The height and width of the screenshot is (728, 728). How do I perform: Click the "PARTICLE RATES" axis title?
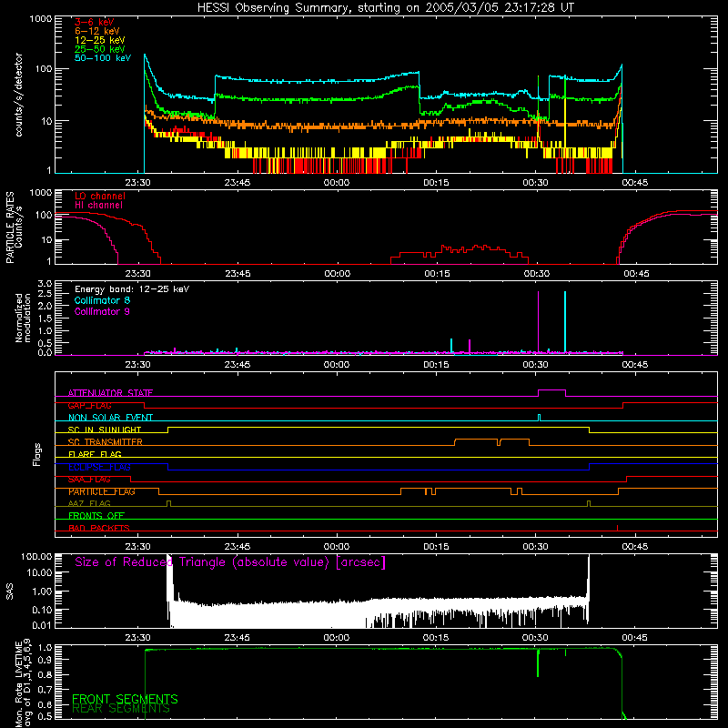coord(10,227)
